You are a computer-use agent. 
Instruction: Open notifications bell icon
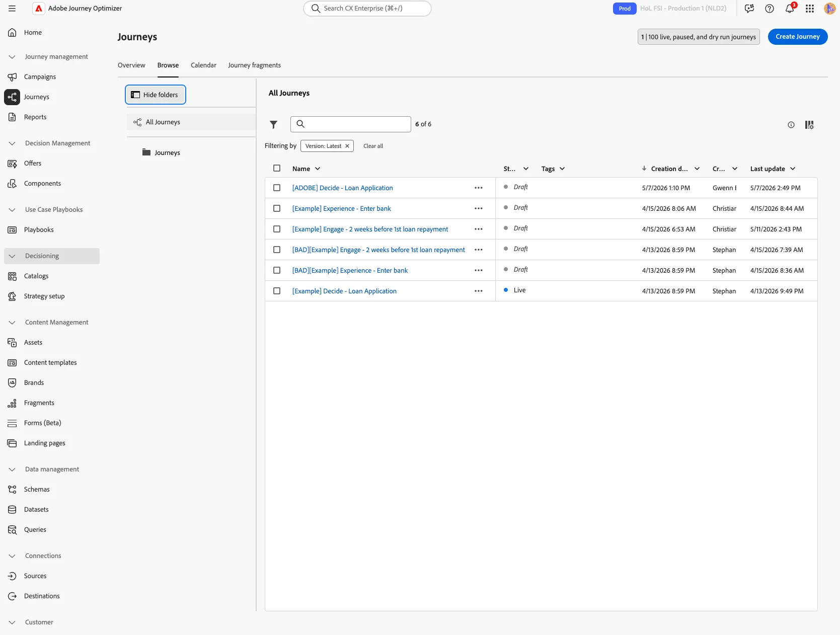(x=790, y=9)
